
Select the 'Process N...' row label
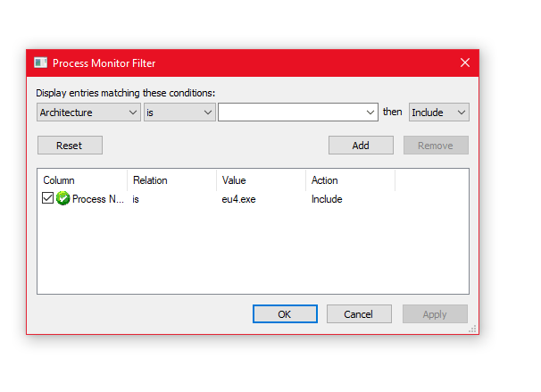[98, 199]
